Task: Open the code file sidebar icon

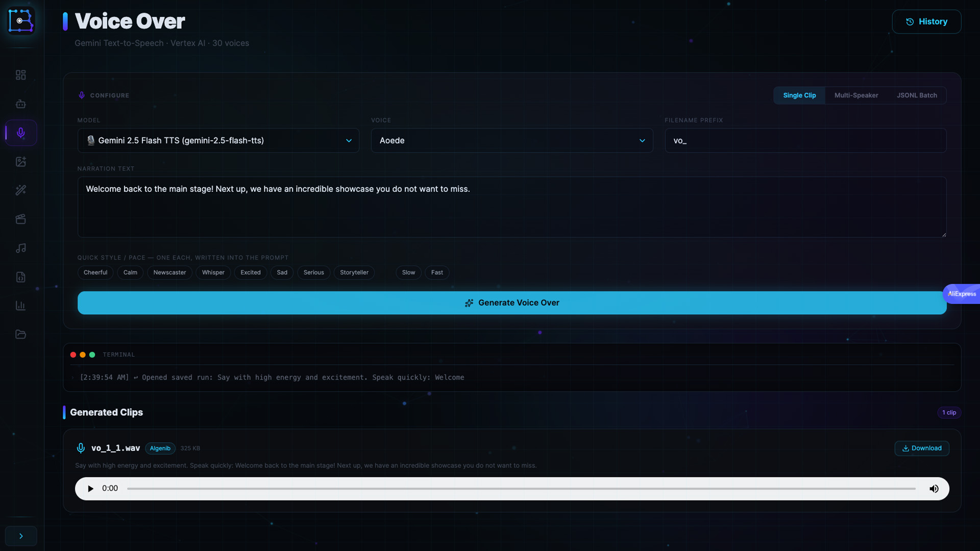Action: pyautogui.click(x=21, y=277)
